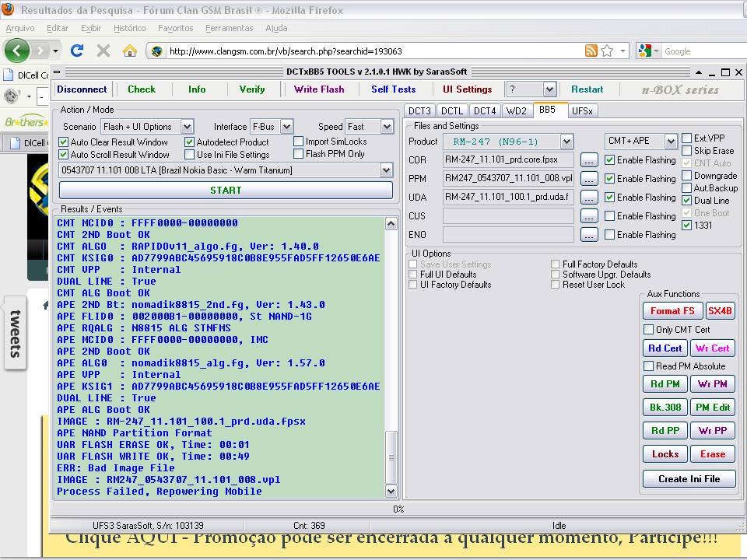Open the Ferramentas menu

(229, 28)
